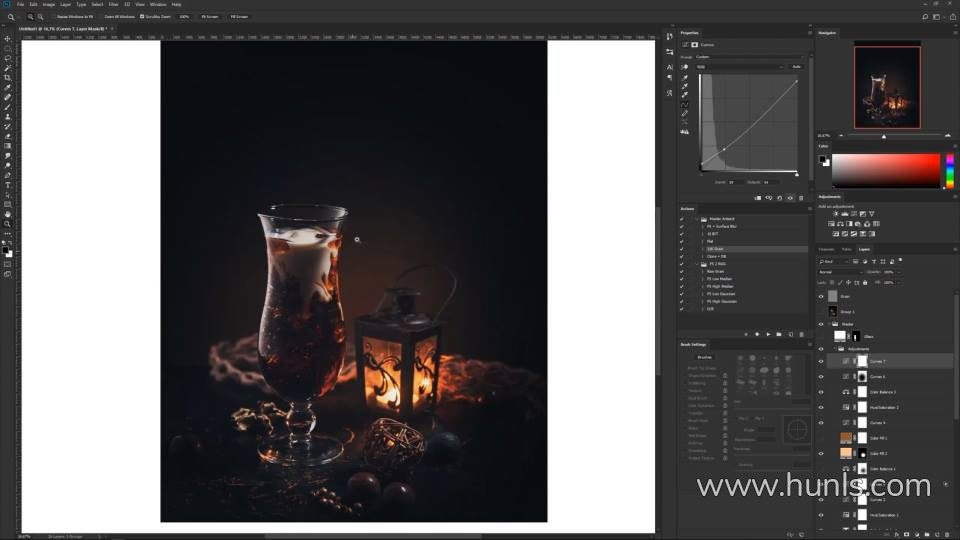
Task: Click the Fit Screen button
Action: point(210,17)
